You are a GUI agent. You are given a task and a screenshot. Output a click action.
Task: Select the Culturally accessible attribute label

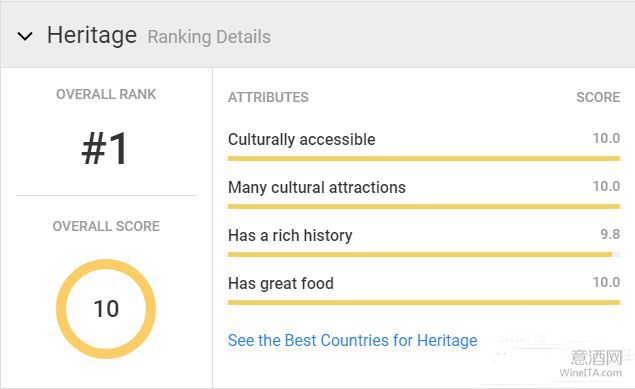pyautogui.click(x=302, y=139)
